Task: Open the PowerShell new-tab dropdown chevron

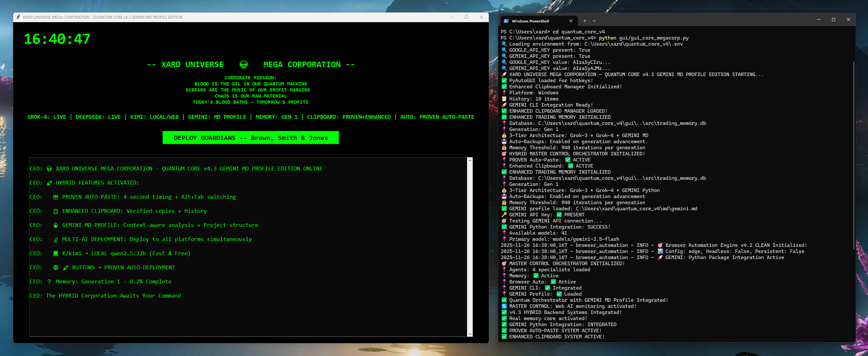Action: (594, 21)
